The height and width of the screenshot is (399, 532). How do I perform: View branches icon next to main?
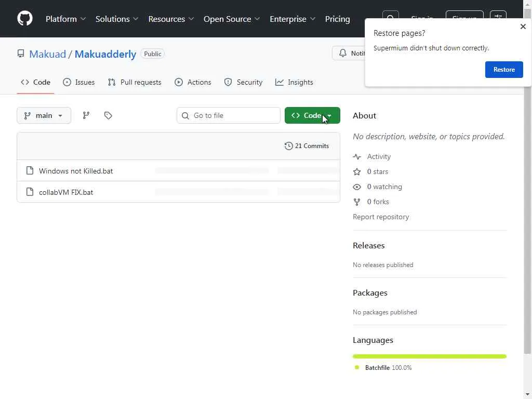[x=86, y=115]
